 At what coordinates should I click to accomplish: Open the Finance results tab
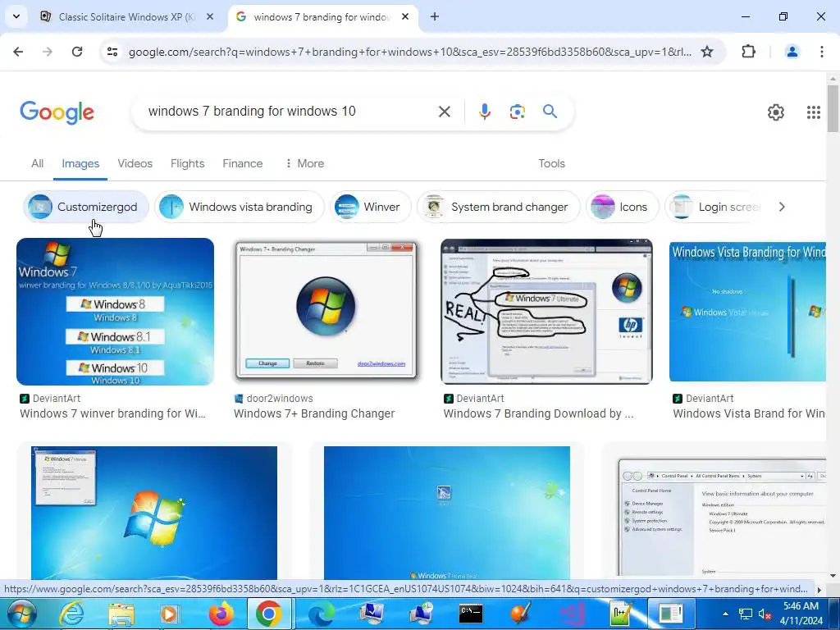tap(243, 163)
